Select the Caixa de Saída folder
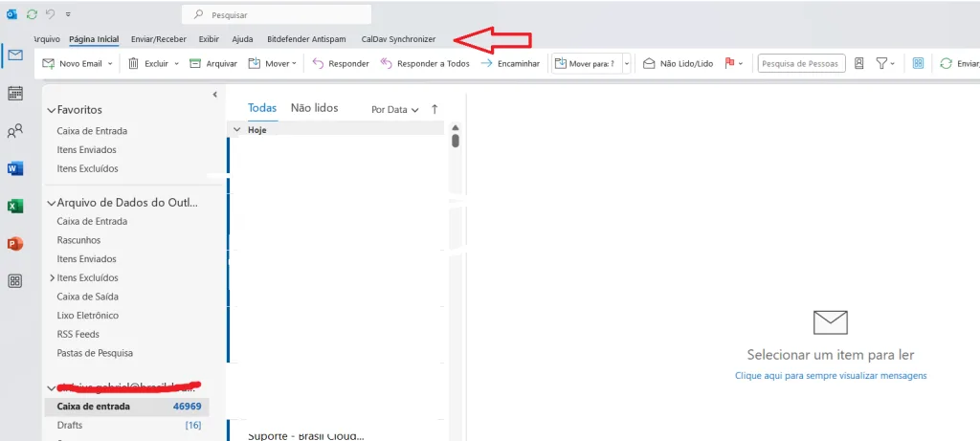This screenshot has height=441, width=980. 87,297
